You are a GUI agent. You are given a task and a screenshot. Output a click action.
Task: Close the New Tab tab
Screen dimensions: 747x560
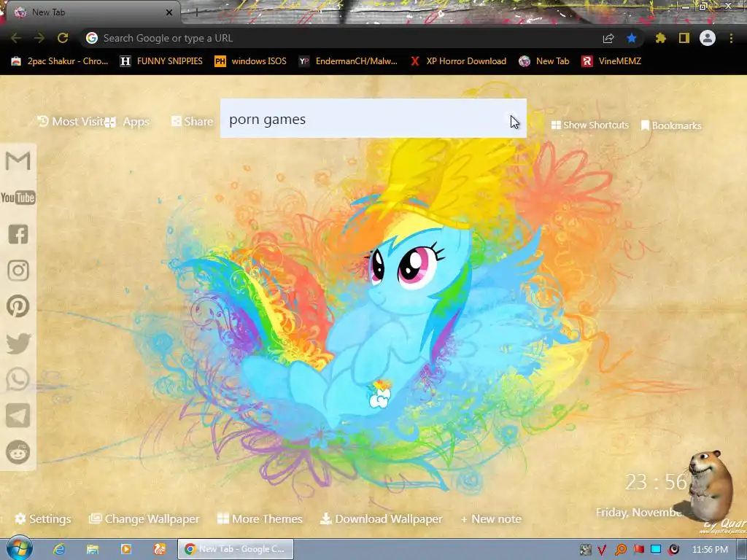click(169, 12)
